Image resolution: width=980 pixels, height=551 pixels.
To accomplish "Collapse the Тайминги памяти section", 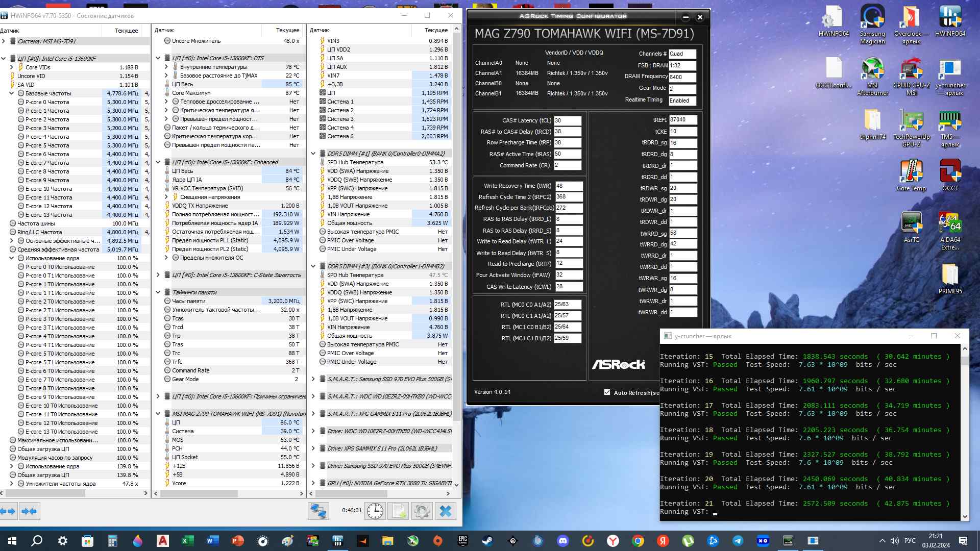I will pos(158,292).
